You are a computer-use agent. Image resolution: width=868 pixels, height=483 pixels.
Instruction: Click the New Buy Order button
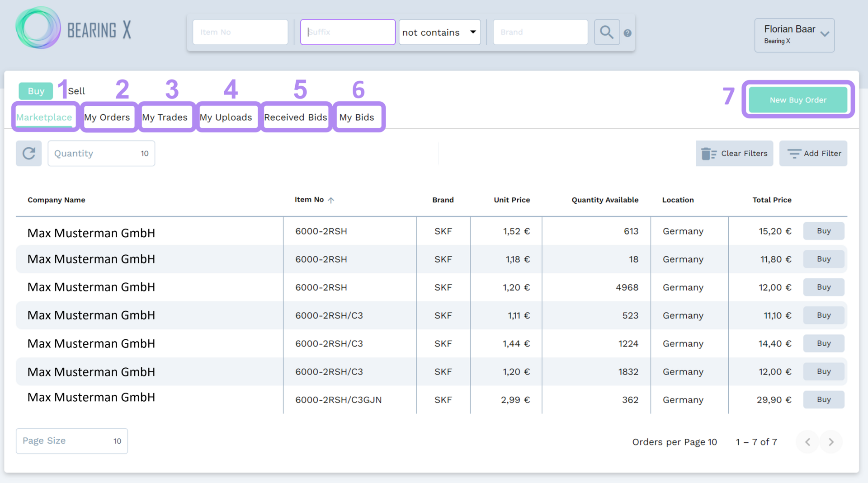tap(798, 100)
